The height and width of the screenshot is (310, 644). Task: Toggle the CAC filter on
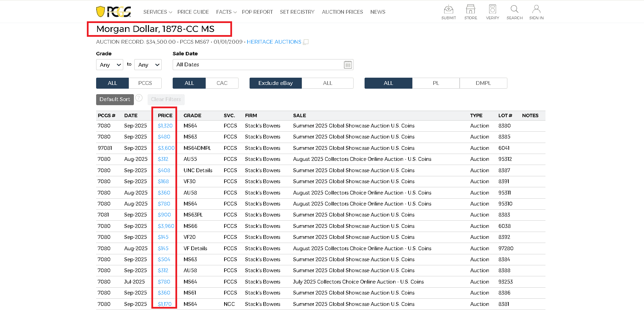[x=222, y=83]
